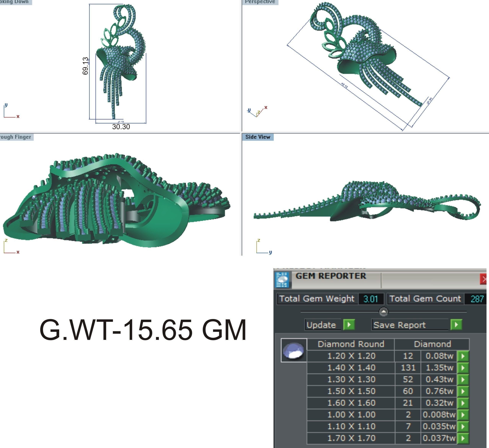
Task: Select the 1.50 X 1.50 size cell
Action: coord(351,391)
